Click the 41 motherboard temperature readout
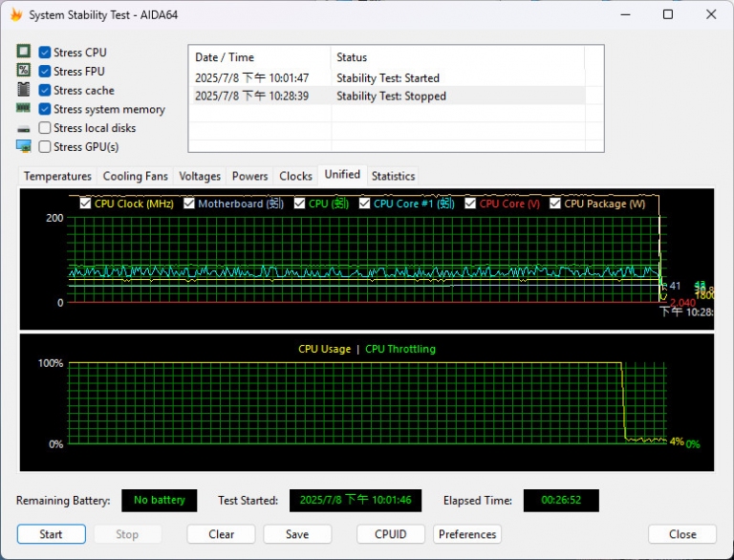The height and width of the screenshot is (560, 734). point(675,286)
